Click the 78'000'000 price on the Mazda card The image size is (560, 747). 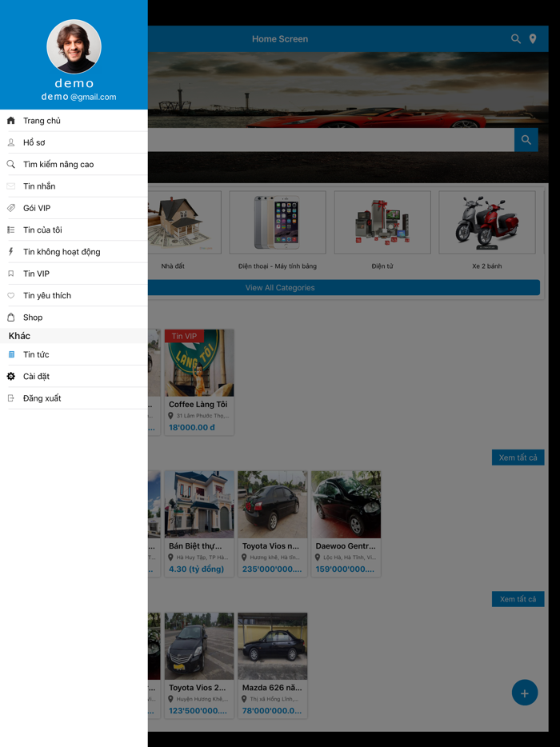(x=272, y=710)
